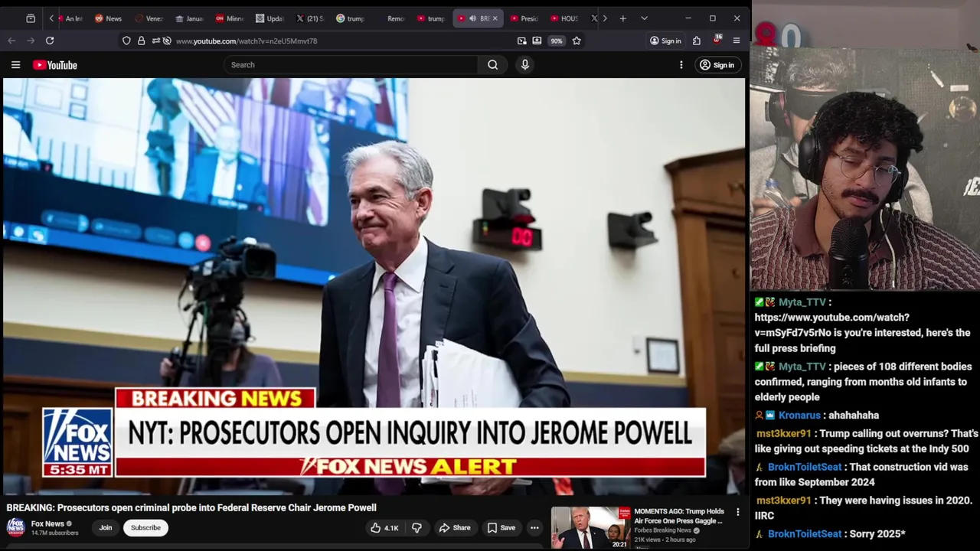This screenshot has width=980, height=551.
Task: Share the video via Share button
Action: pos(455,528)
